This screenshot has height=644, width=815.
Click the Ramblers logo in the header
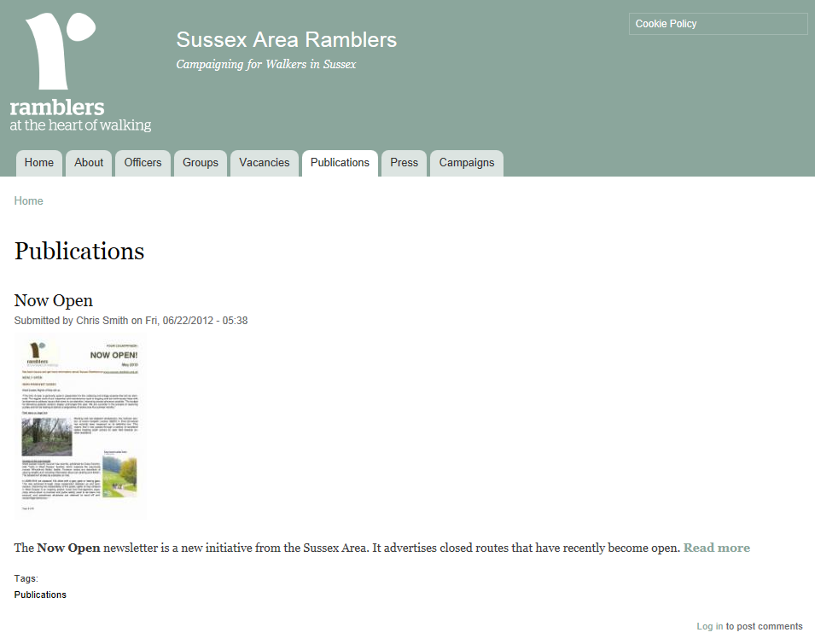[x=80, y=73]
